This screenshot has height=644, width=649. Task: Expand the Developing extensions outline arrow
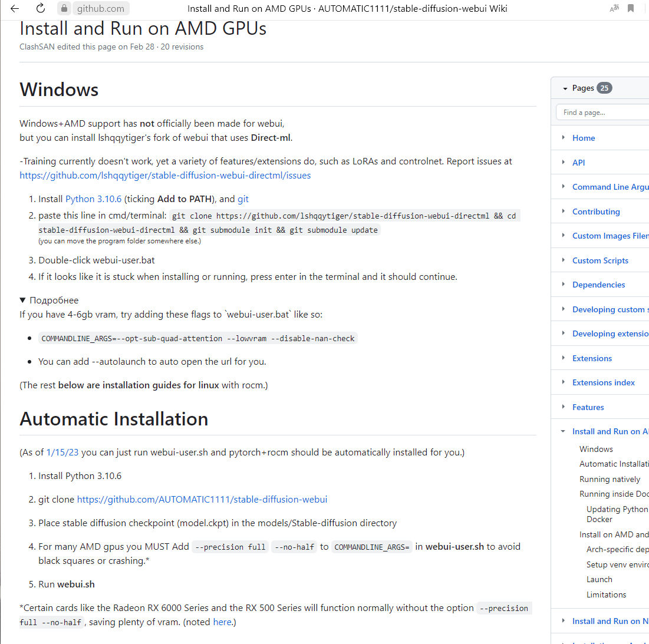[x=564, y=333]
